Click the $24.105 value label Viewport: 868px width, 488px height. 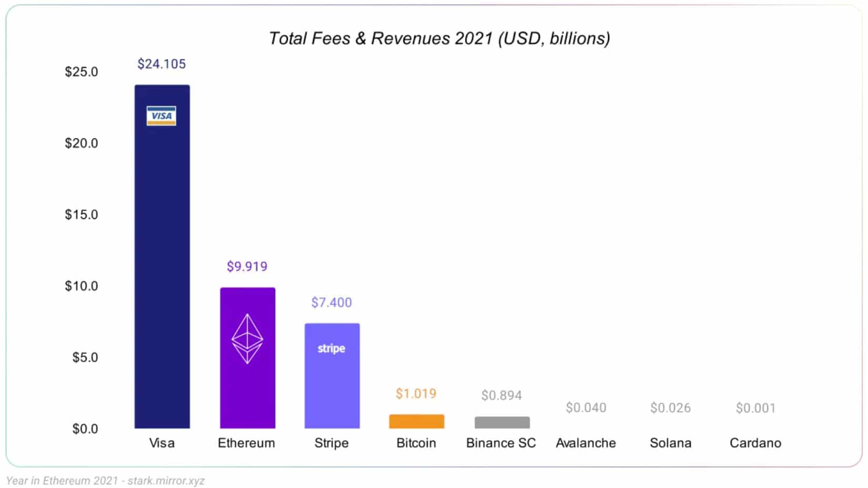click(x=162, y=64)
